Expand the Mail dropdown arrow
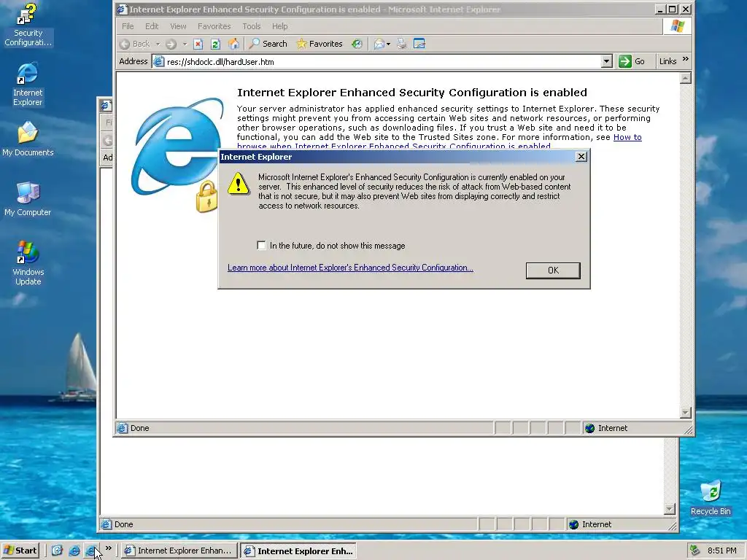 click(388, 44)
